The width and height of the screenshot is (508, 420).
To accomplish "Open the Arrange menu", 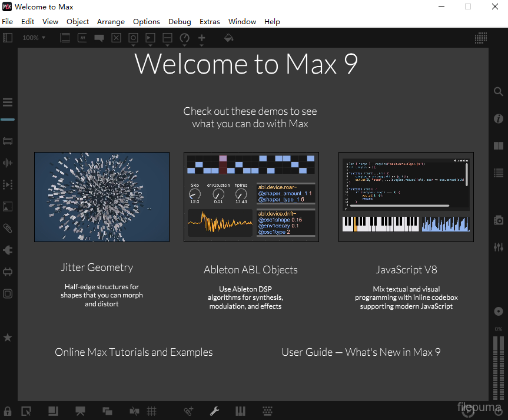I will [x=111, y=22].
